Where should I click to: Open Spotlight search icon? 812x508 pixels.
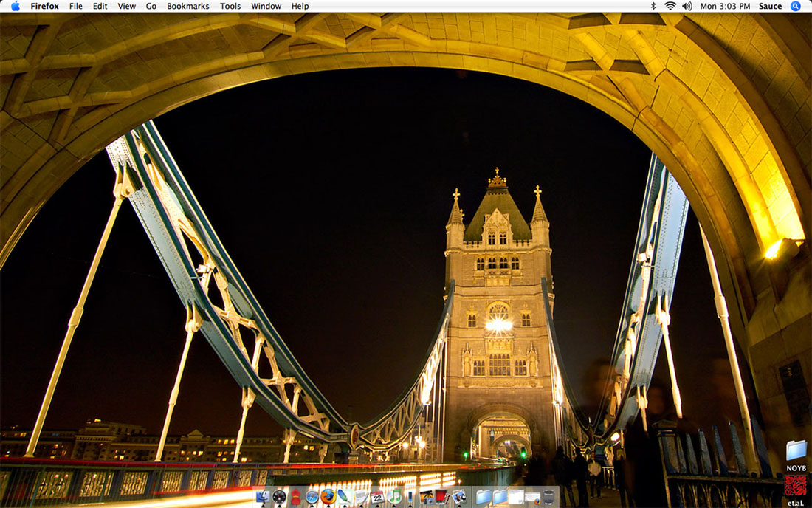[x=796, y=6]
